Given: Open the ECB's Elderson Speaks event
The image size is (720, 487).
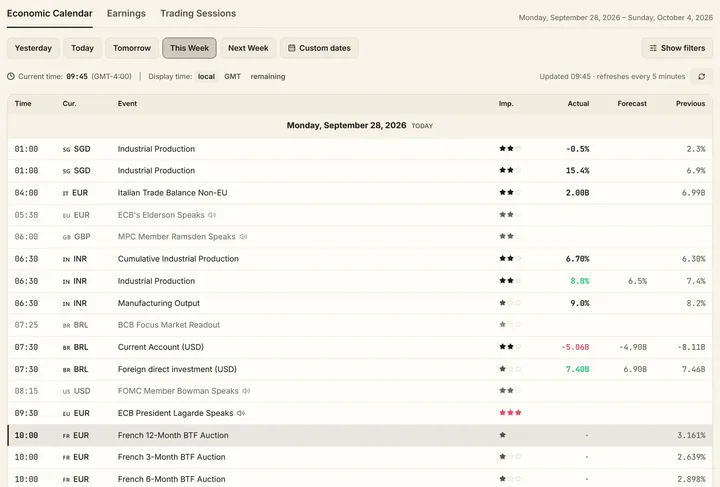Looking at the screenshot, I should 161,215.
